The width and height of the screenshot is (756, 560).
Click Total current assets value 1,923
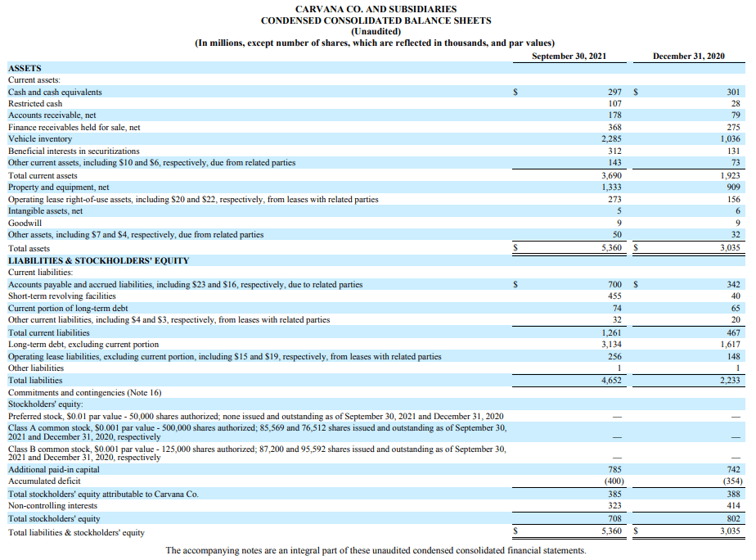point(731,175)
